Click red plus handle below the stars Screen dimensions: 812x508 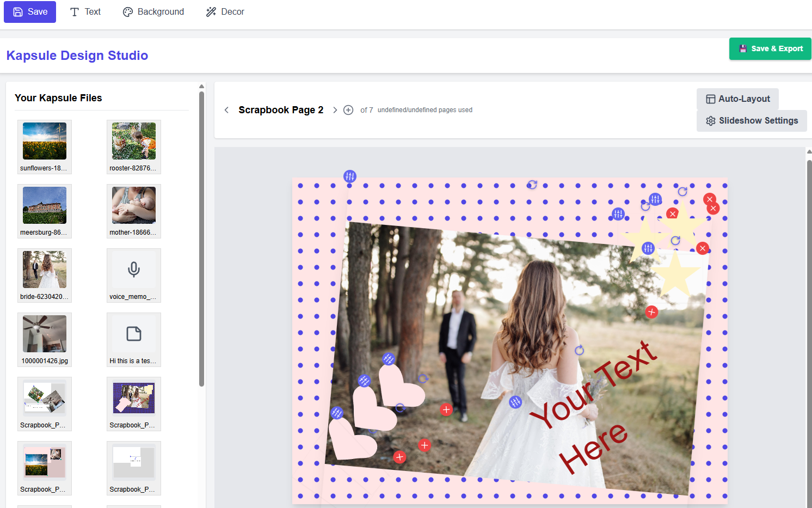pyautogui.click(x=651, y=312)
